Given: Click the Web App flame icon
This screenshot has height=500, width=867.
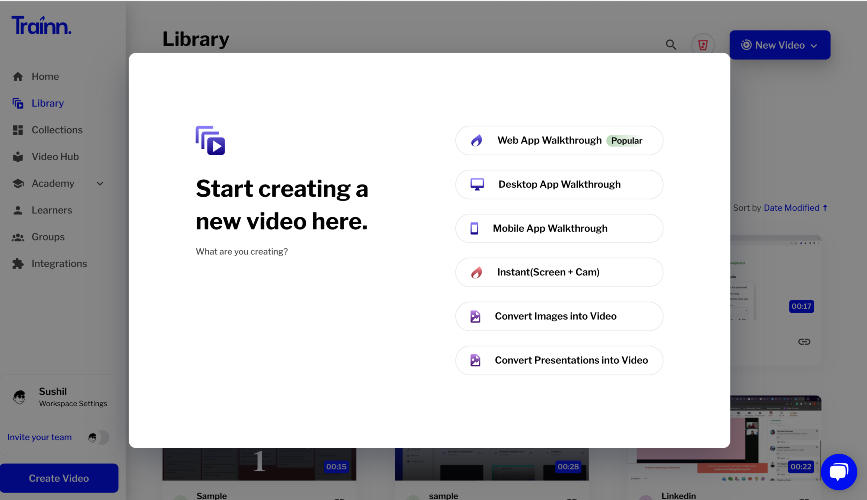Looking at the screenshot, I should [477, 140].
